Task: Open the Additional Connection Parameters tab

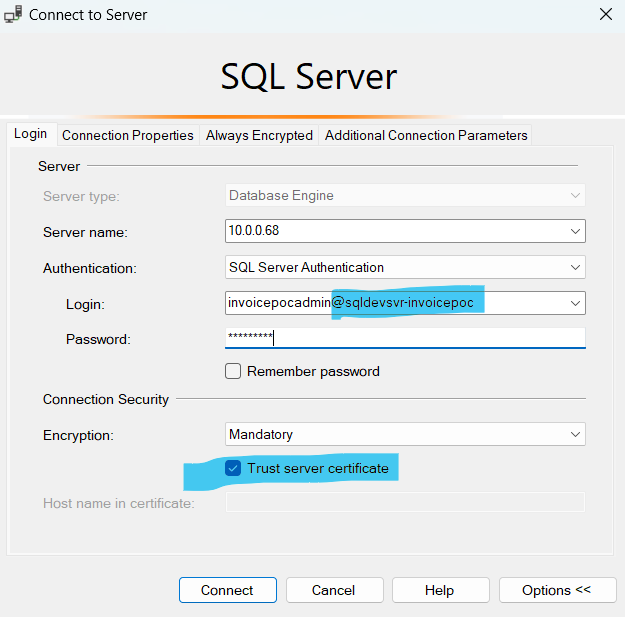Action: point(426,136)
